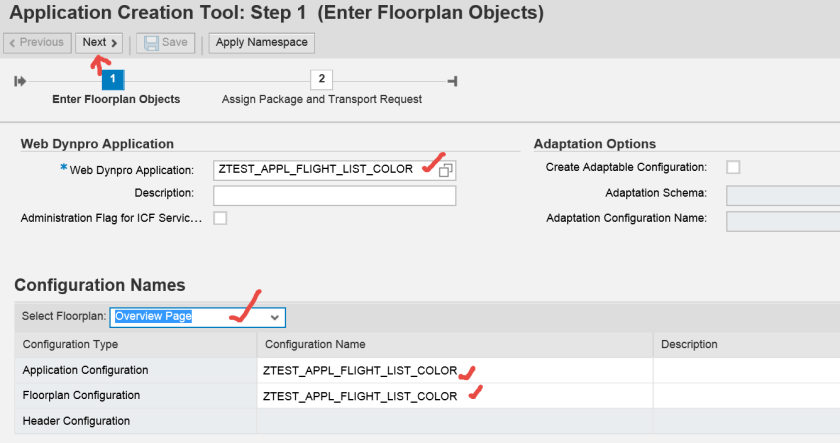
Task: Go to roadmap step 2 Assign Package
Action: (x=321, y=79)
